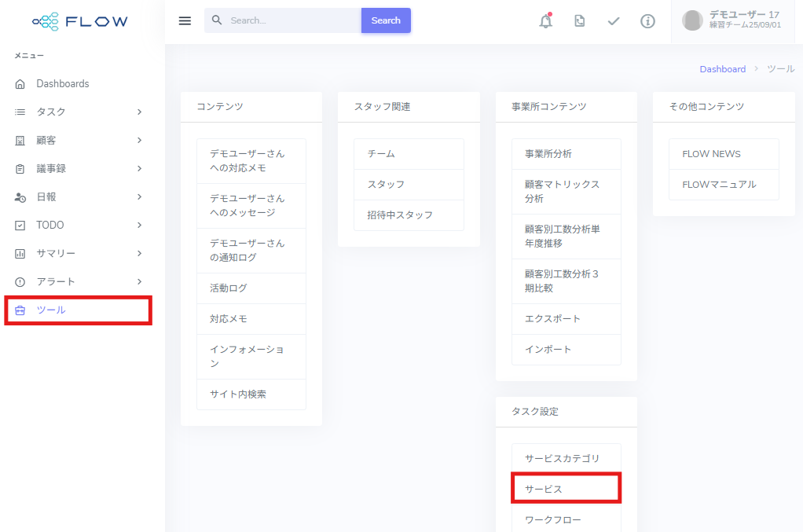Open the 議事録 sidebar menu item
803x532 pixels.
tap(51, 169)
